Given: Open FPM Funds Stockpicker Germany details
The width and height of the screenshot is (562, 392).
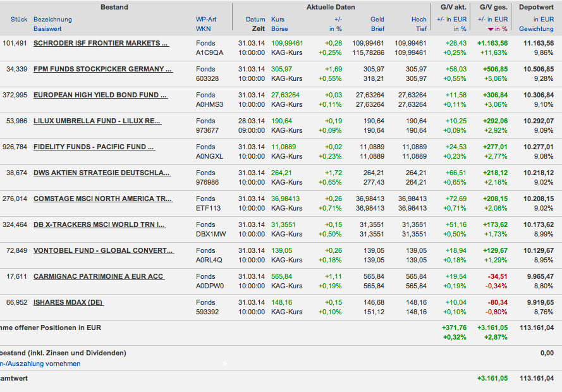Looking at the screenshot, I should point(103,69).
